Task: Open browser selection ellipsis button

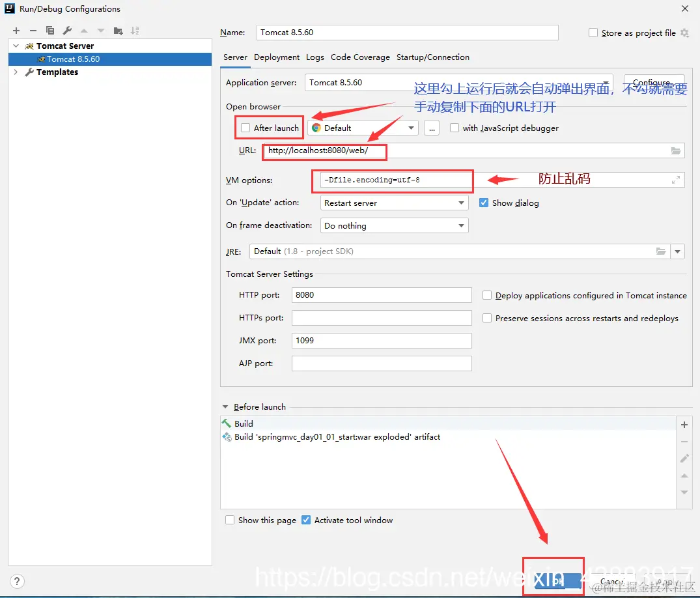Action: point(432,128)
